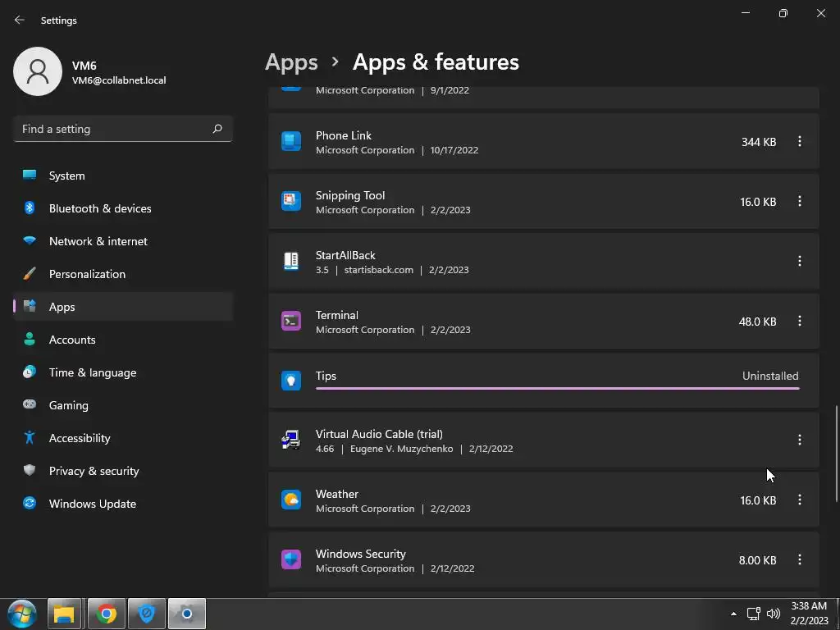
Task: Click the Terminal app icon
Action: pyautogui.click(x=291, y=322)
